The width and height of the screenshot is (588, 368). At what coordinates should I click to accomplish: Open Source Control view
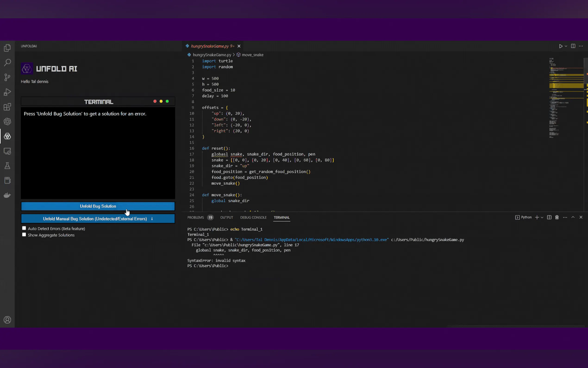point(7,77)
